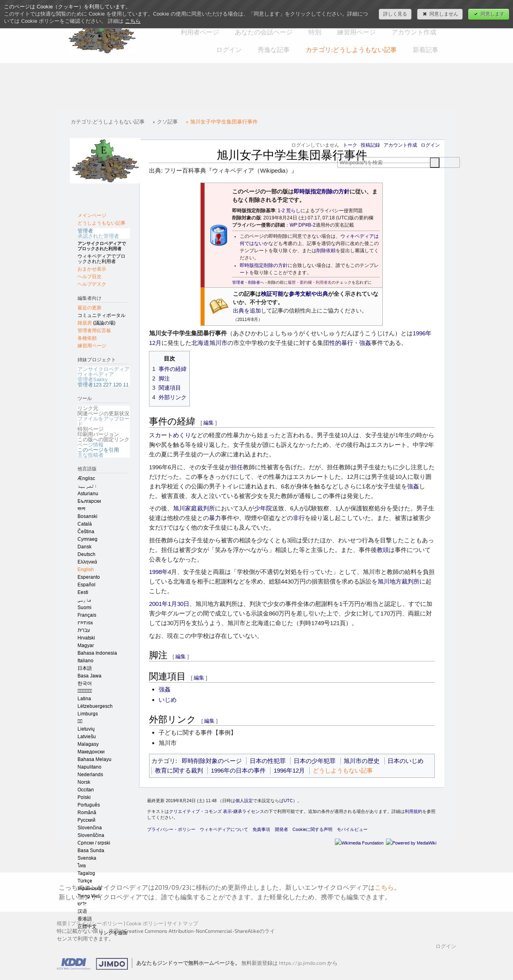Edit the 関連項目 section

[199, 678]
